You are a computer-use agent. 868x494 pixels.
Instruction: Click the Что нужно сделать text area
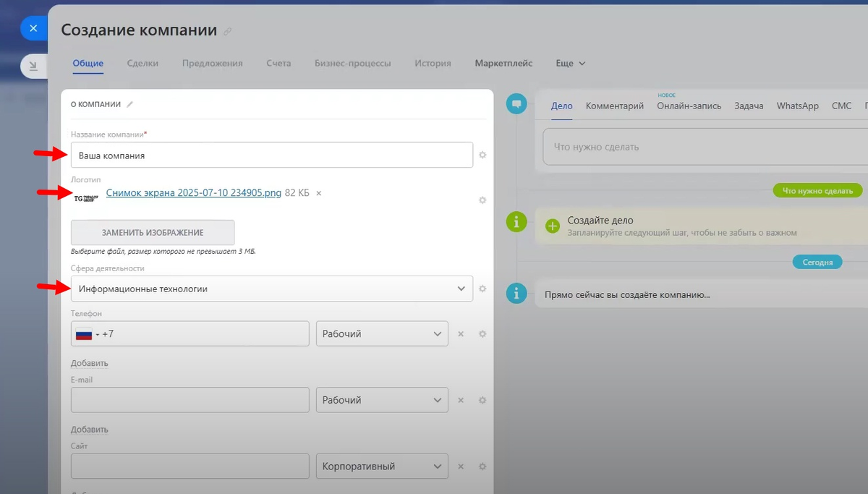(x=705, y=147)
